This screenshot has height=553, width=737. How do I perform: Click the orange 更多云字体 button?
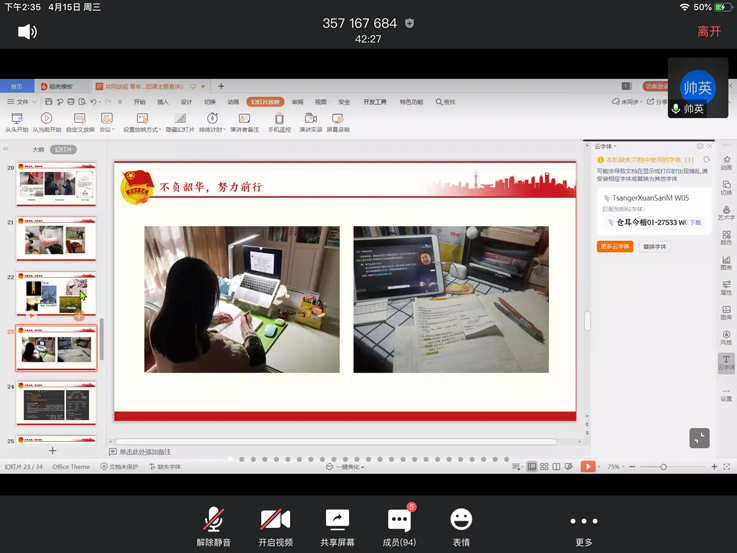615,246
